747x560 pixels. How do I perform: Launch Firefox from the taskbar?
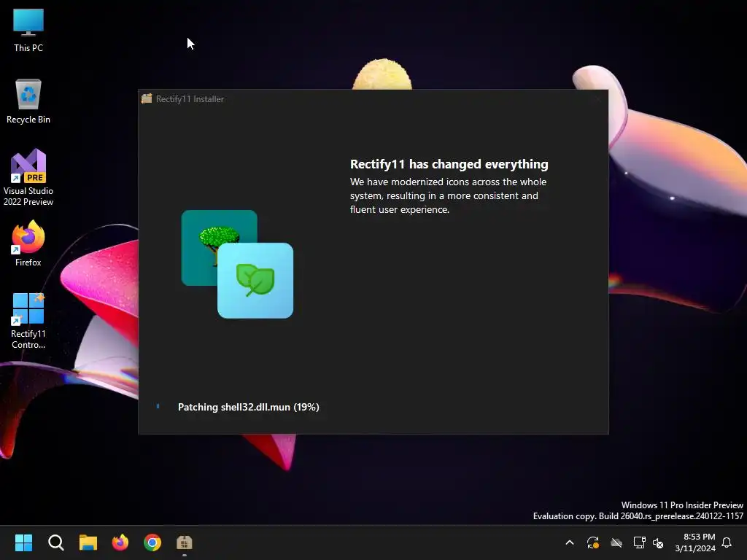tap(120, 542)
